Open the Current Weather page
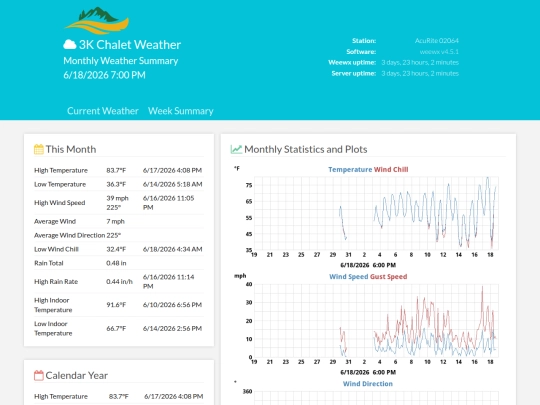The height and width of the screenshot is (405, 540). [x=103, y=111]
